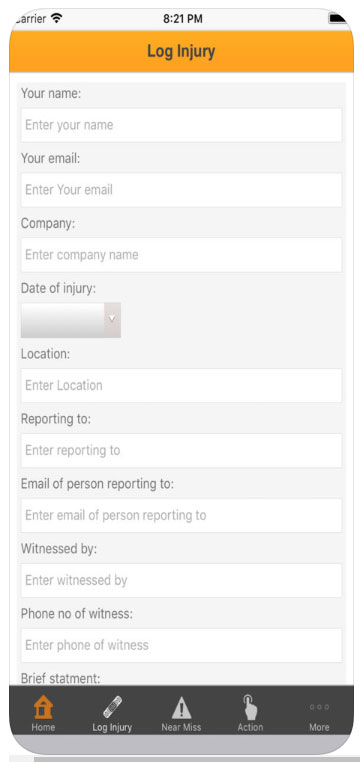Focus the Enter witnessed by field
Image resolution: width=360 pixels, height=762 pixels.
(181, 580)
